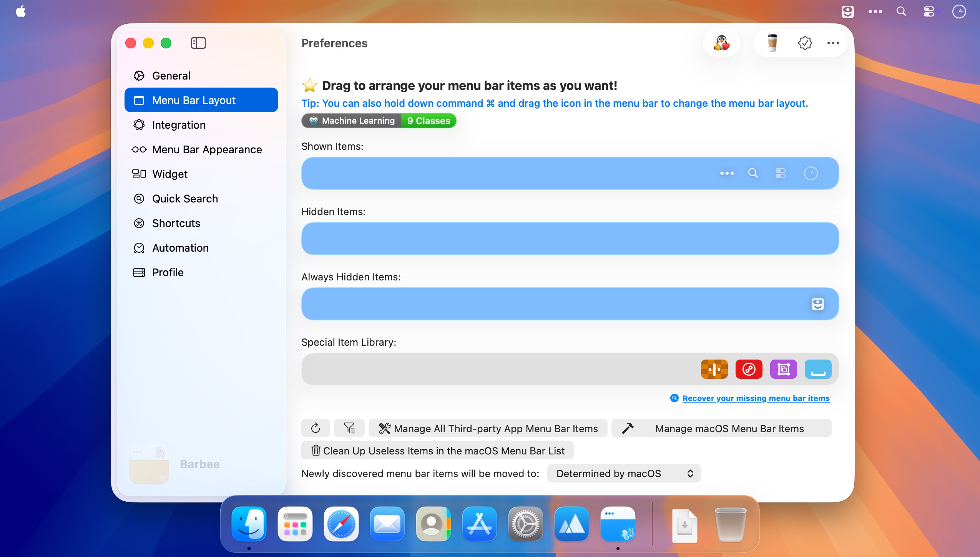
Task: Click the filter list button
Action: click(349, 428)
